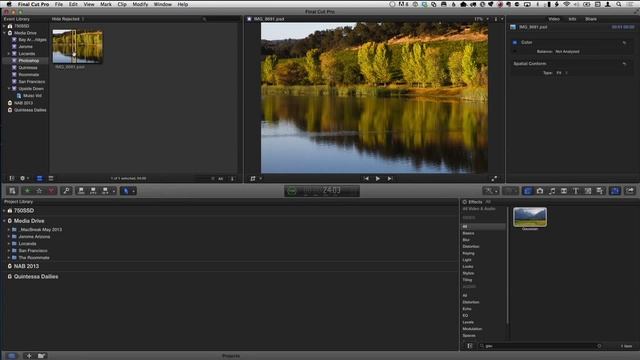The width and height of the screenshot is (640, 360).
Task: Open the Mark menu
Action: pyautogui.click(x=106, y=4)
